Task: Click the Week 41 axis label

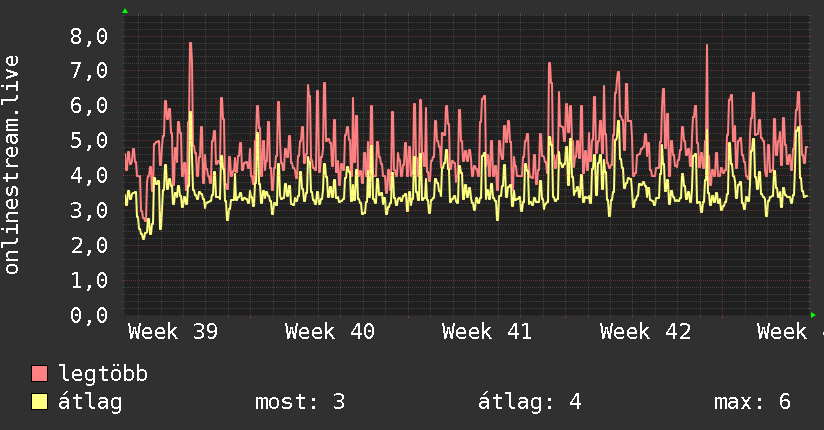Action: click(487, 332)
